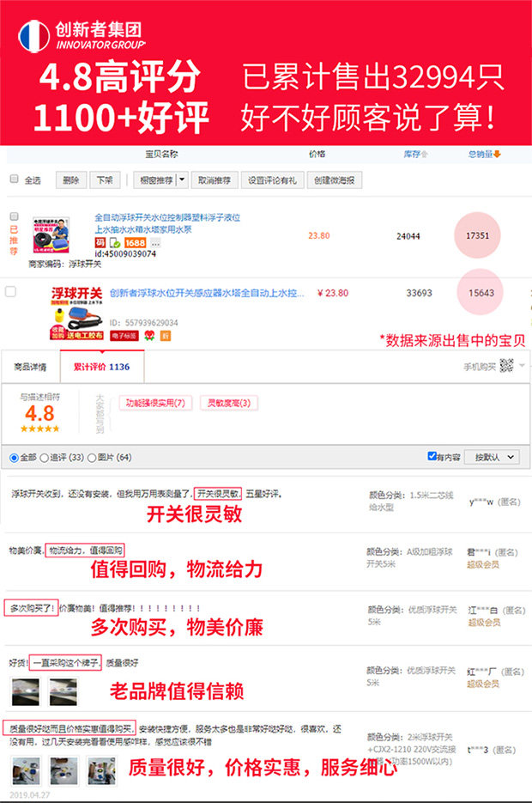Click 超级会员 link under user 江***白
Image resolution: width=532 pixels, height=803 pixels.
[x=484, y=623]
